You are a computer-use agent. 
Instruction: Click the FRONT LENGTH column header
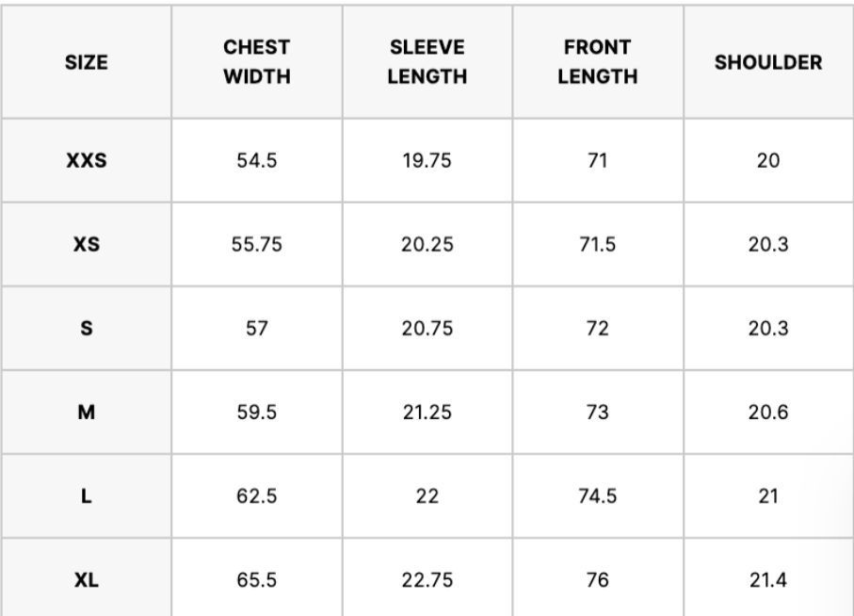[x=597, y=63]
